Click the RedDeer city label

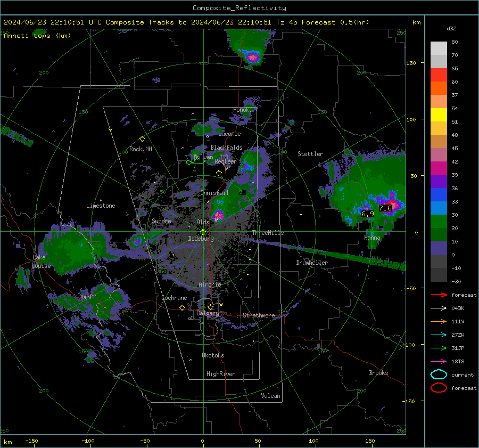[226, 161]
